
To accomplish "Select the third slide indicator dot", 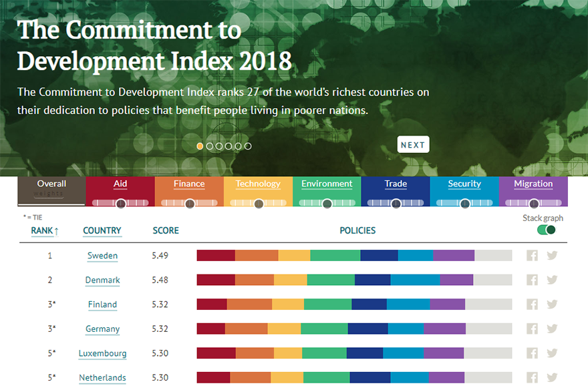I will coord(219,146).
